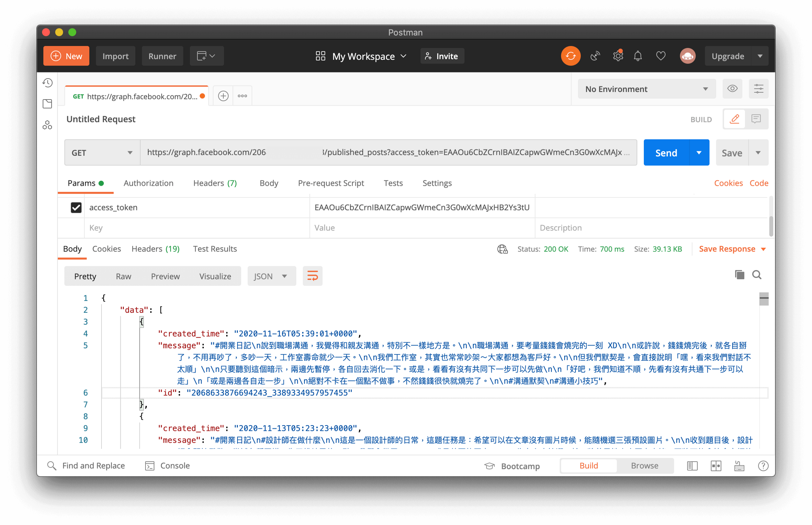The height and width of the screenshot is (525, 812).
Task: Click the network information globe icon
Action: point(502,249)
